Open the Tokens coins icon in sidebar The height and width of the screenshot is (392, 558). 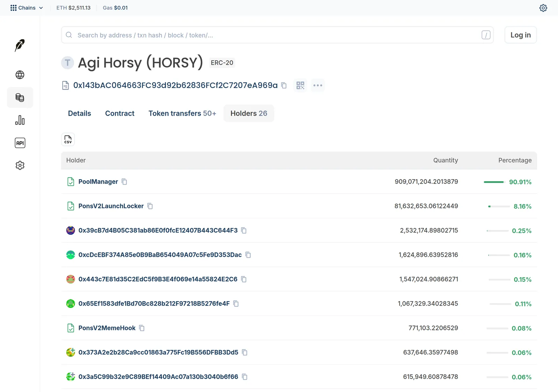tap(20, 98)
